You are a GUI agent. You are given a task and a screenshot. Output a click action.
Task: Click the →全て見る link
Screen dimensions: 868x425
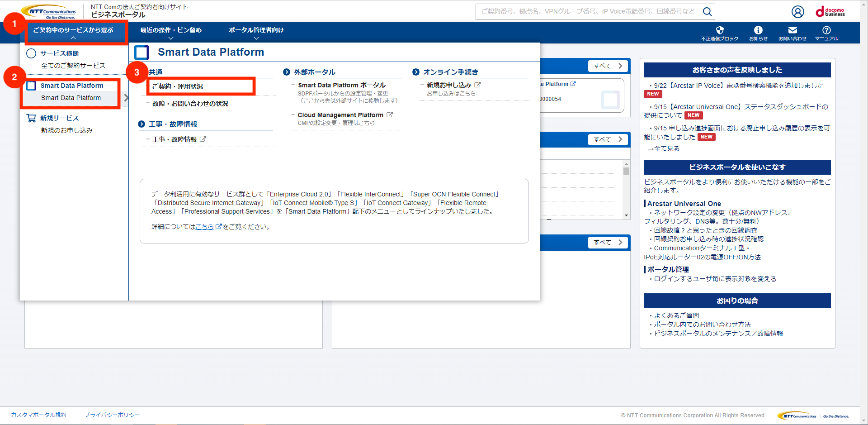tap(663, 148)
